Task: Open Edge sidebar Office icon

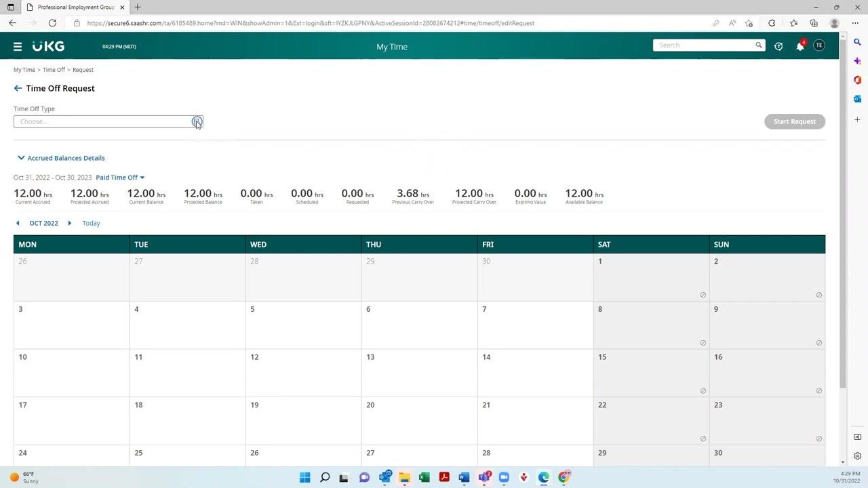Action: [x=857, y=80]
